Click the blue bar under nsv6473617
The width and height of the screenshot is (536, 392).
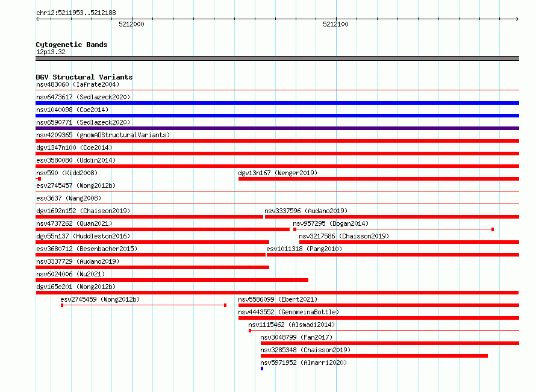277,103
